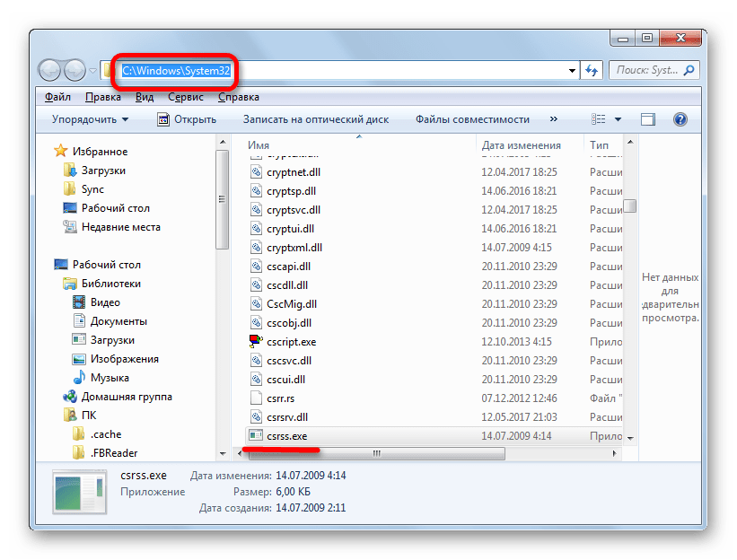Image resolution: width=737 pixels, height=560 pixels.
Task: Open the Сервис menu
Action: (186, 97)
